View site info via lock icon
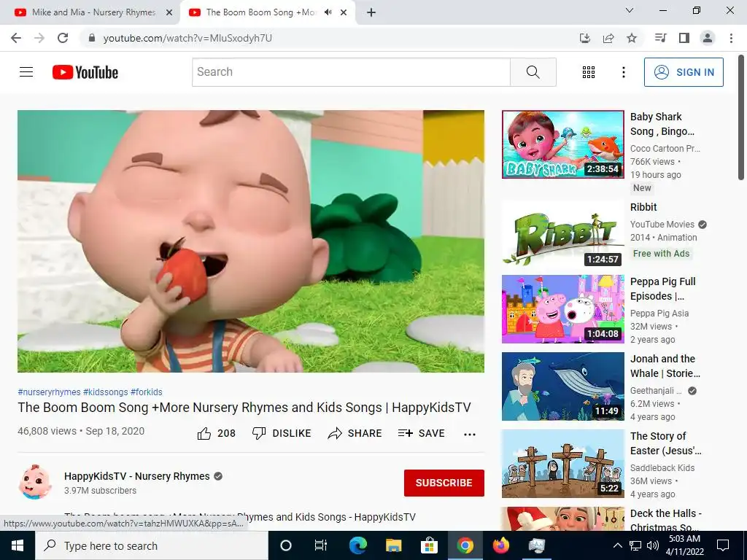747x560 pixels. click(92, 38)
